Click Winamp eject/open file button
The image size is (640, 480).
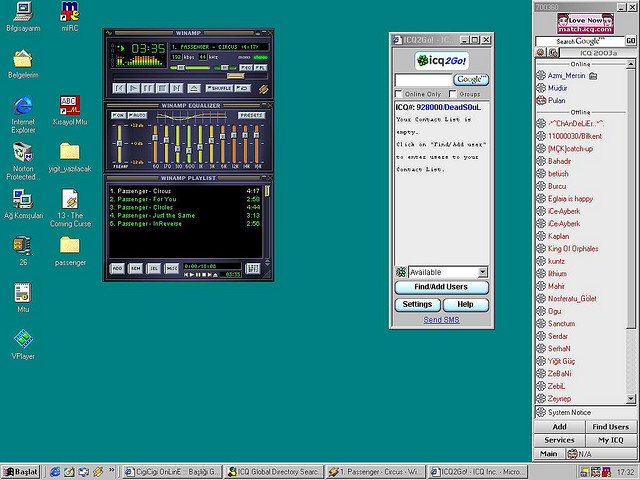click(x=194, y=88)
